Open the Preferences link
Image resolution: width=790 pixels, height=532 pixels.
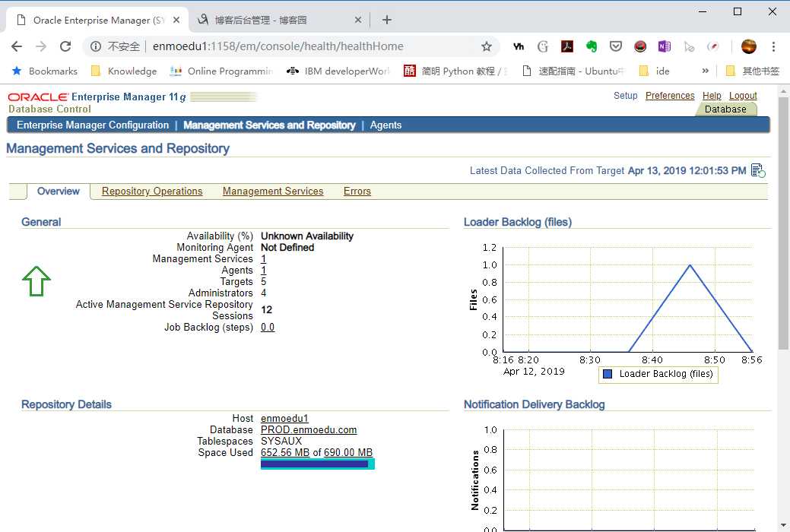670,96
